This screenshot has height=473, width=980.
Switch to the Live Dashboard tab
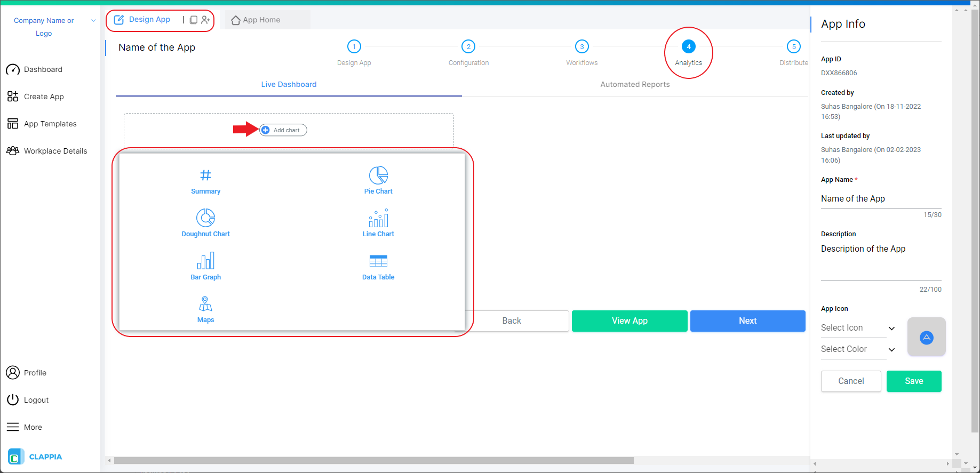coord(289,84)
